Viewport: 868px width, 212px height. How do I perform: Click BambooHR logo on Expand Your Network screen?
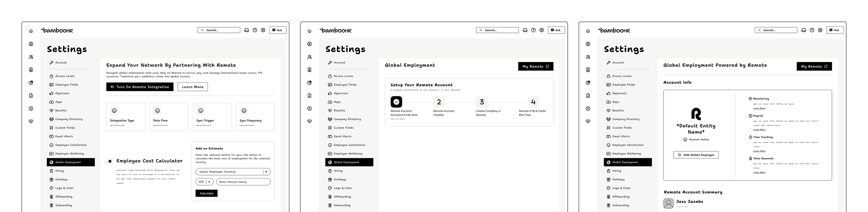tap(57, 30)
